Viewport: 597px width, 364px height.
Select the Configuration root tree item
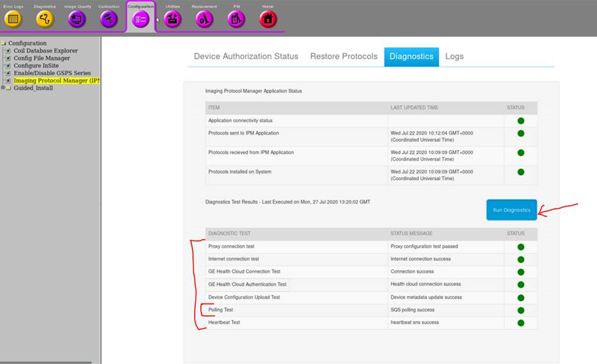click(x=27, y=43)
